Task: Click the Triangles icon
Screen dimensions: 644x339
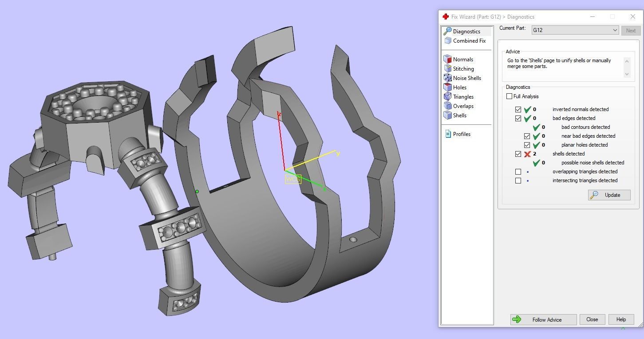Action: [x=447, y=96]
